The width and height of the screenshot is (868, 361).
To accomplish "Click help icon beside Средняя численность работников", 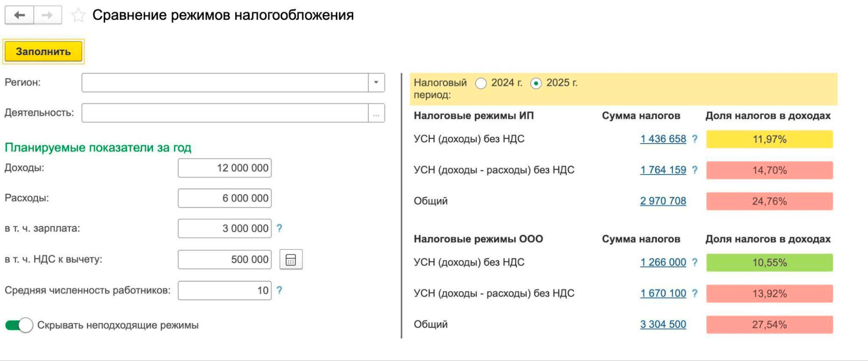I will tap(279, 290).
